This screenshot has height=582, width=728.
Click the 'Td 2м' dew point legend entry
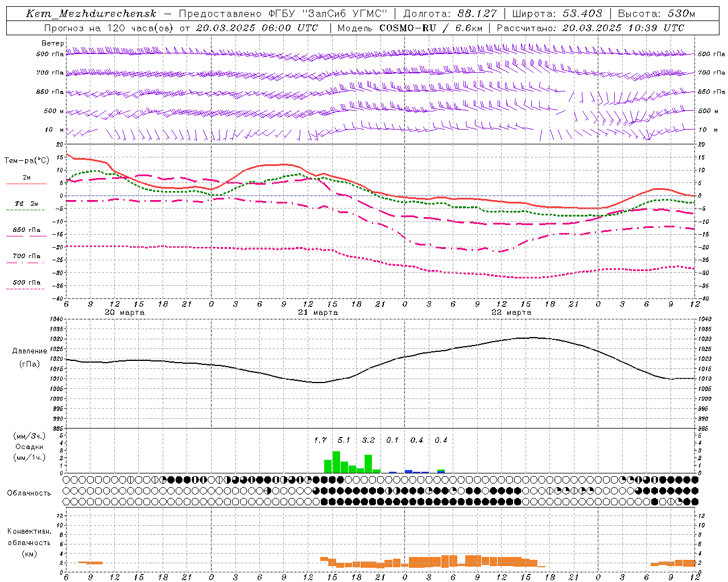coord(27,203)
